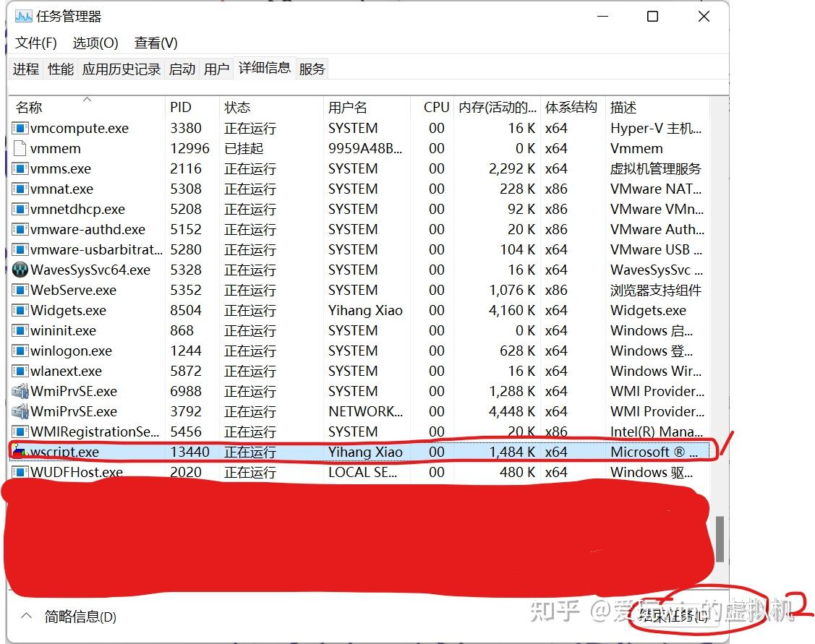
Task: Click the vmcompute.exe process icon
Action: pos(20,128)
